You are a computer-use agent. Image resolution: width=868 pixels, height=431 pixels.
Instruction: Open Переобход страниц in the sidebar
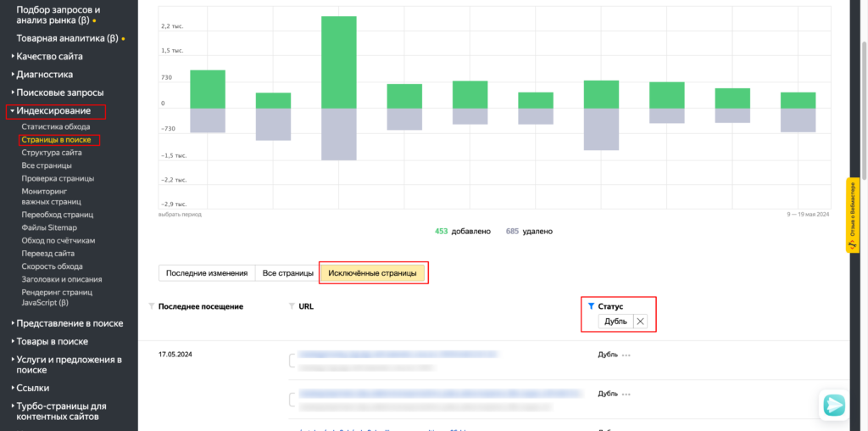click(x=57, y=214)
